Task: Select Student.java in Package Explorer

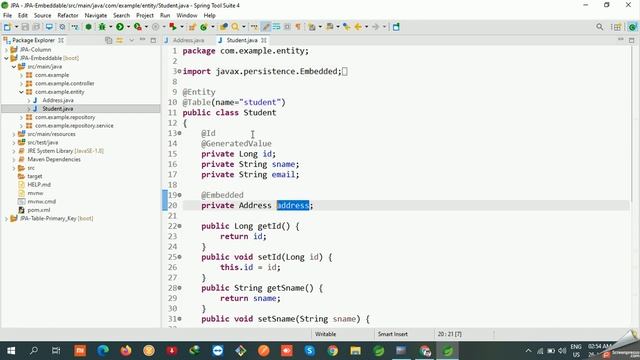Action: point(58,109)
